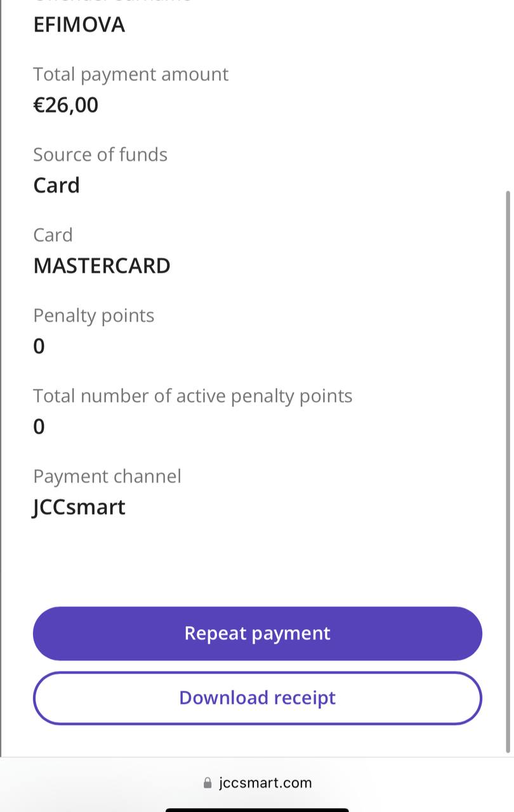
Task: Select the JCCsmart payment channel value
Action: click(x=79, y=507)
